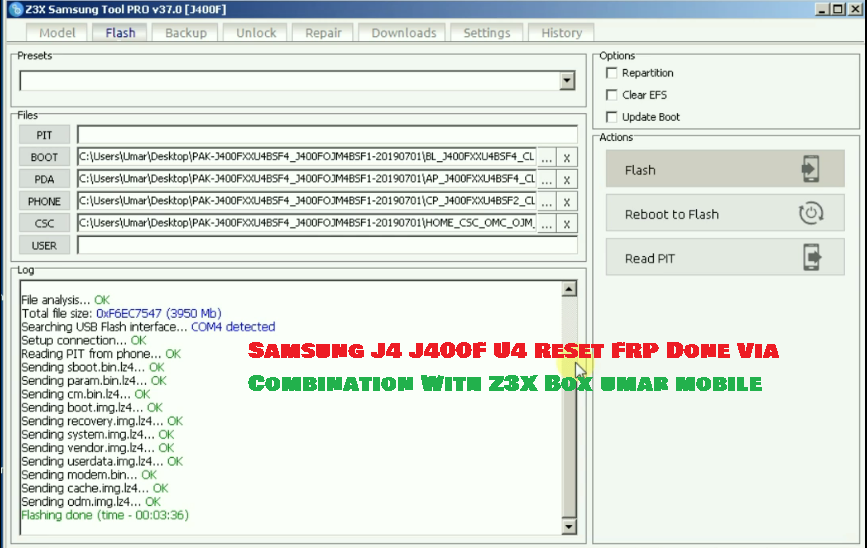
Task: Click the PDA file button
Action: [44, 179]
